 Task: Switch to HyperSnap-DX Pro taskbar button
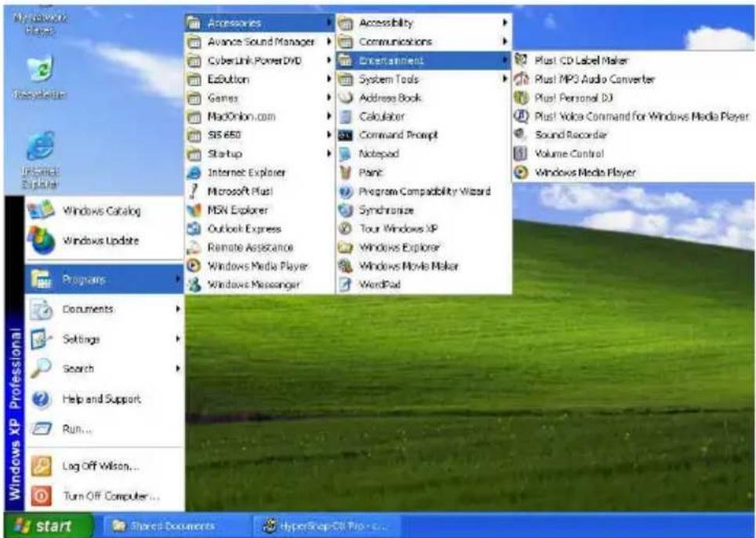[327, 526]
